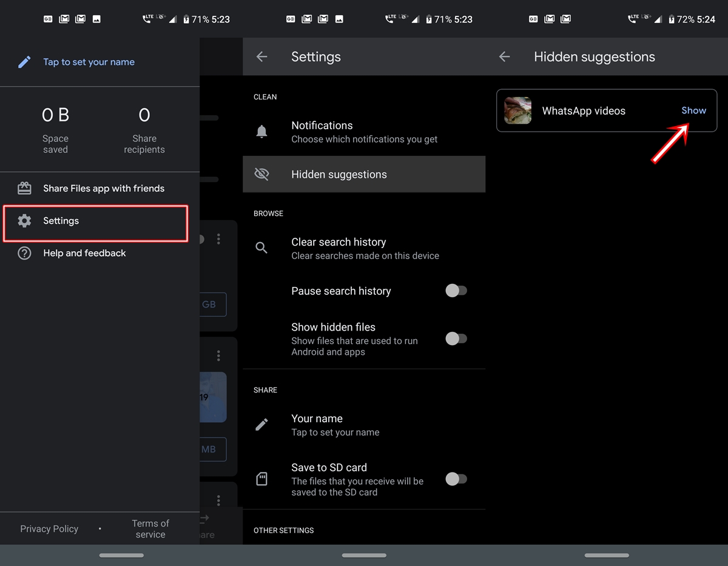Click the Help and feedback question icon
The height and width of the screenshot is (566, 728).
coord(24,253)
